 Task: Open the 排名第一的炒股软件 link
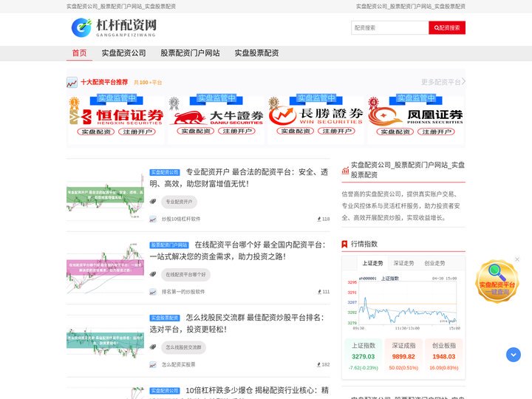point(183,292)
